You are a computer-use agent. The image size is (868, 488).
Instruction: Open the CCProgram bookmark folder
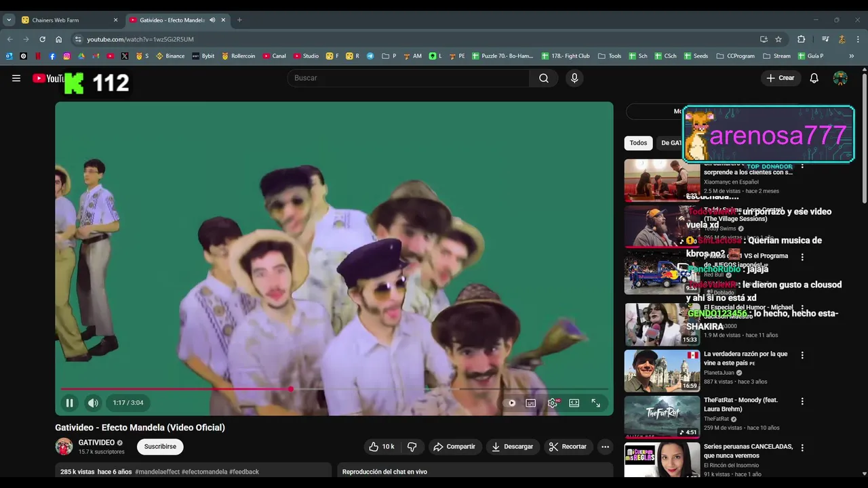pyautogui.click(x=735, y=56)
